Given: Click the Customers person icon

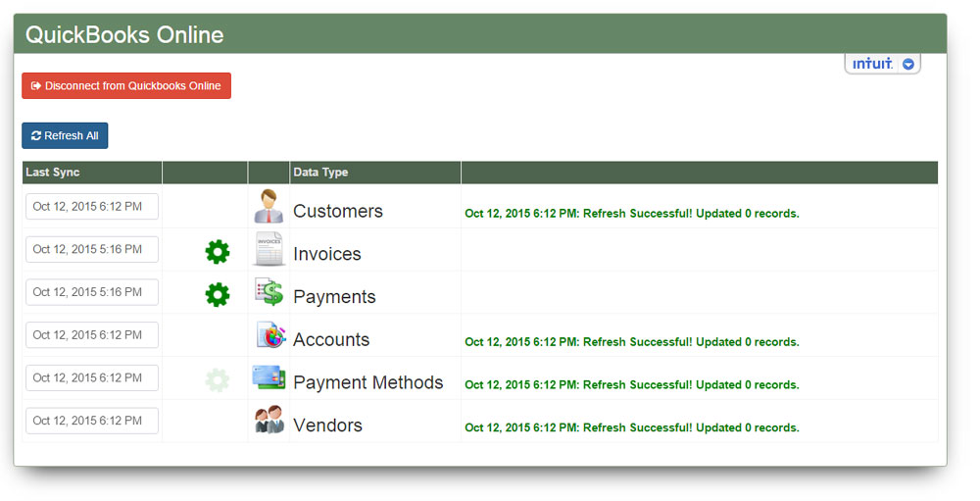Looking at the screenshot, I should pos(269,207).
